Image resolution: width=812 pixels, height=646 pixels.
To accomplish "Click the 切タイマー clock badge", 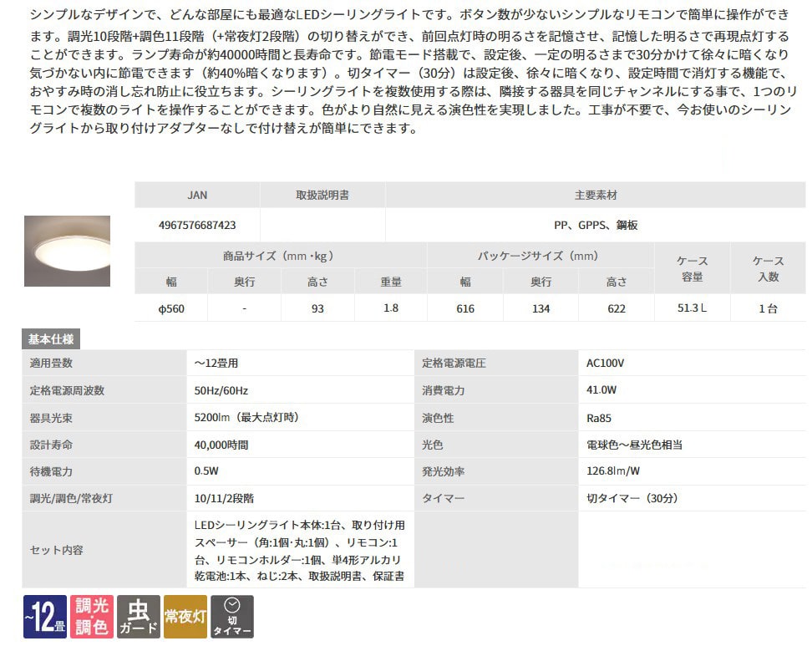I will [x=231, y=617].
